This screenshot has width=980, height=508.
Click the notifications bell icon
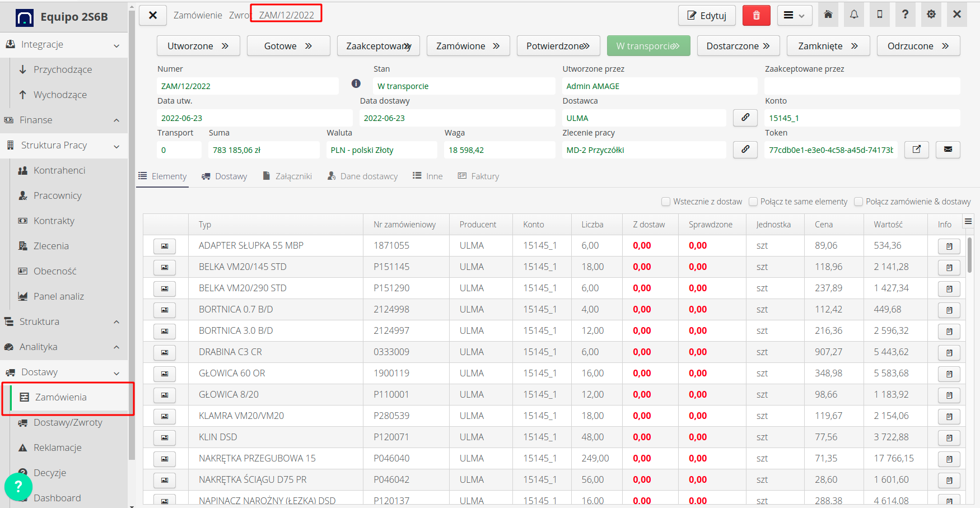click(854, 15)
